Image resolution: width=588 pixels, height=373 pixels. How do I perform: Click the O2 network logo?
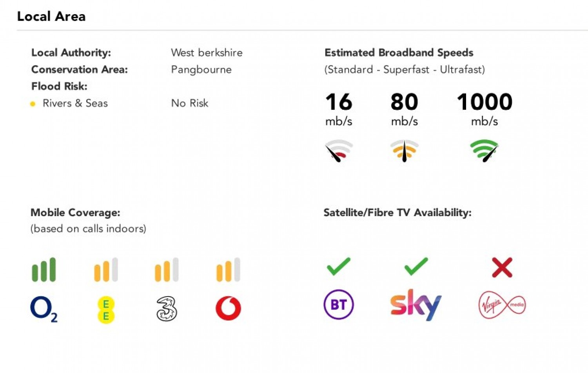pyautogui.click(x=44, y=309)
